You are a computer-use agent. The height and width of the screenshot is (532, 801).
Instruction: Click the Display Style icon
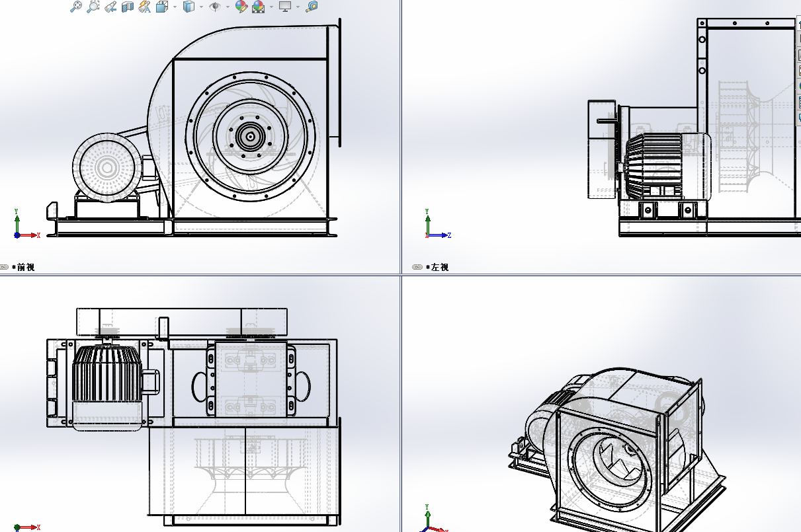pos(189,7)
